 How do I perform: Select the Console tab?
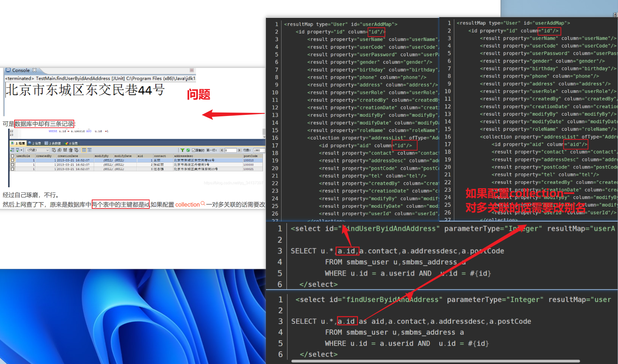click(x=21, y=70)
